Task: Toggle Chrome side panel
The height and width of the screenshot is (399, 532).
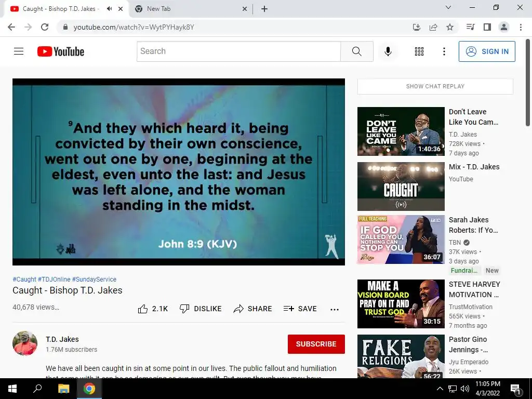Action: coord(487,27)
